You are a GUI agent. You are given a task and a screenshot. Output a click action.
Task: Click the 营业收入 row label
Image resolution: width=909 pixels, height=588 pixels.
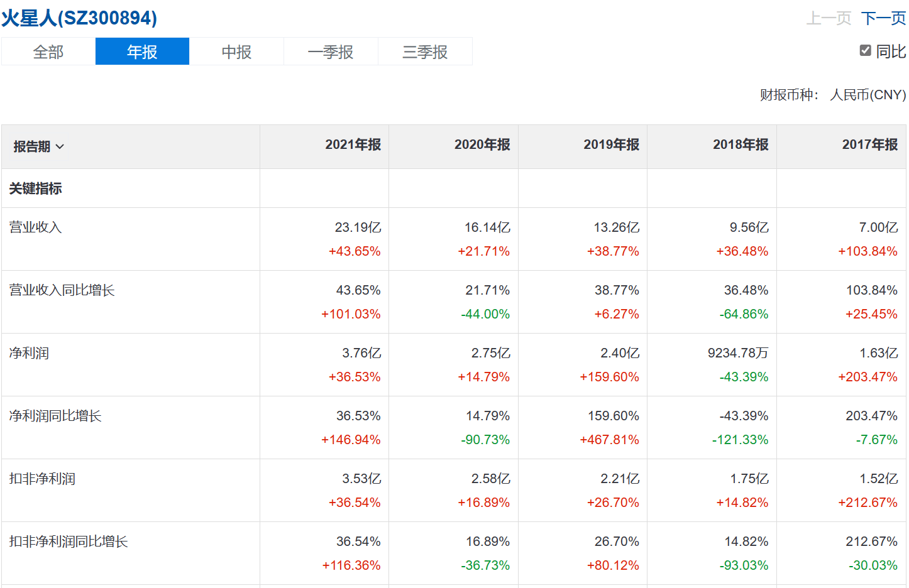(35, 227)
